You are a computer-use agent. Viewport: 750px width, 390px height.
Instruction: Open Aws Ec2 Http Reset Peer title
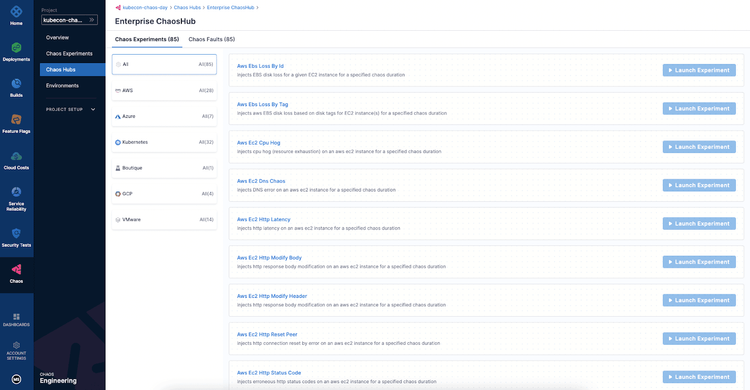(267, 334)
